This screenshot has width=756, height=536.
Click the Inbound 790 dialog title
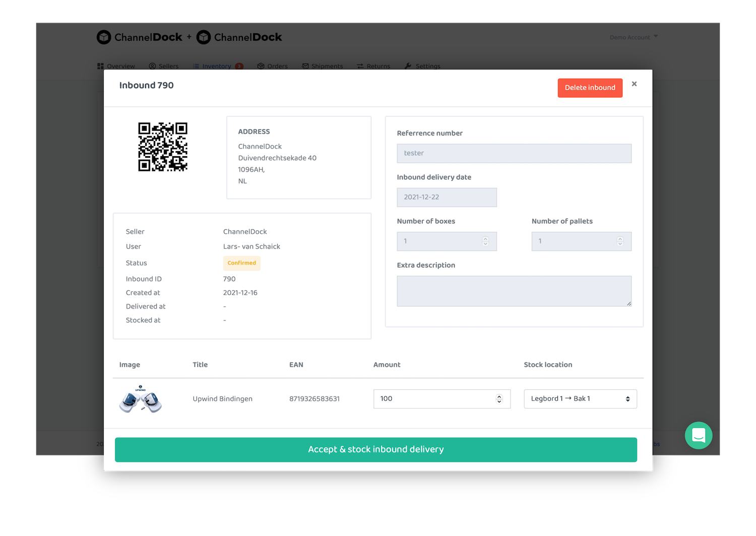coord(147,86)
